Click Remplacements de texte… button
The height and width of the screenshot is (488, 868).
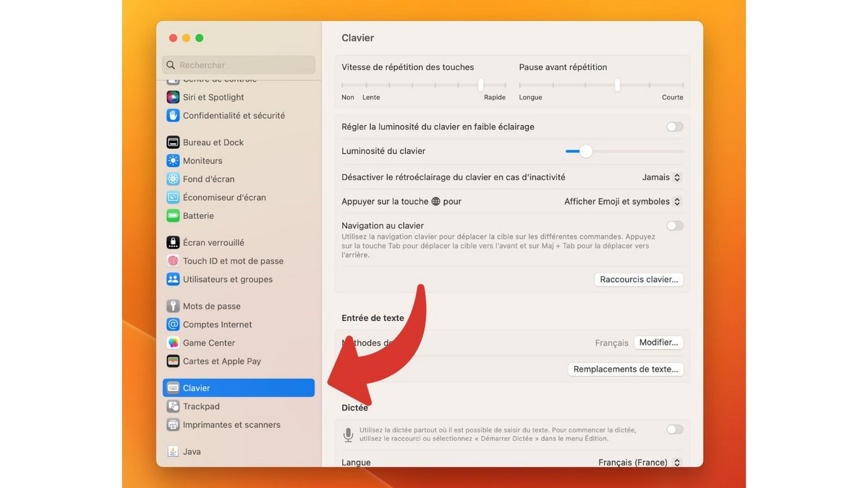pos(626,369)
